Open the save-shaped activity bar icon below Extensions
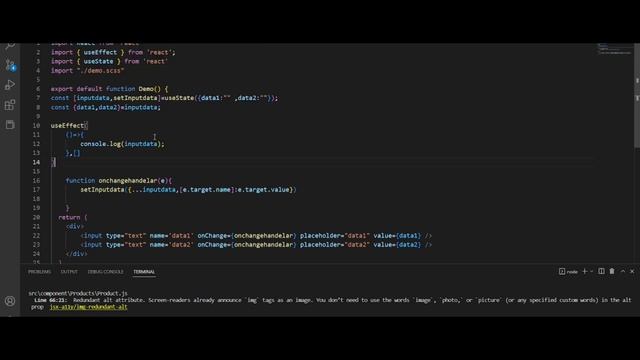The width and height of the screenshot is (640, 360). click(x=10, y=124)
